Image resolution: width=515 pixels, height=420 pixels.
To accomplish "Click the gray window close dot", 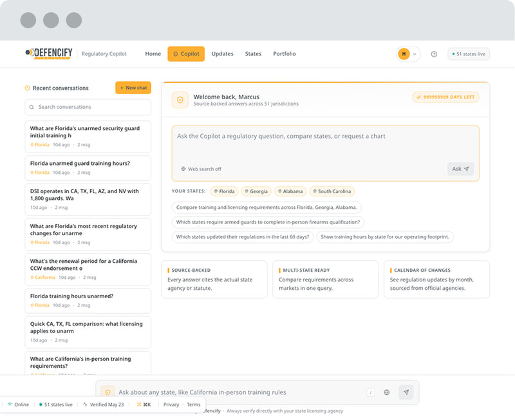I will click(28, 20).
